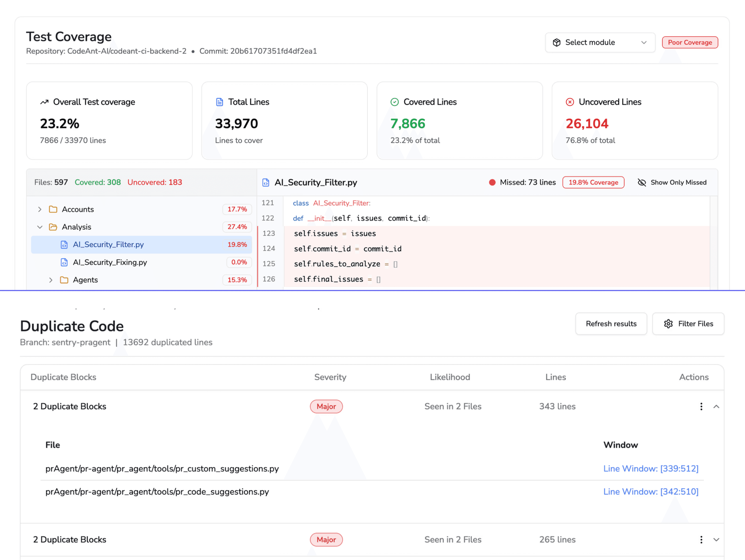Click the Total Lines document icon
Image resolution: width=745 pixels, height=560 pixels.
coord(219,102)
